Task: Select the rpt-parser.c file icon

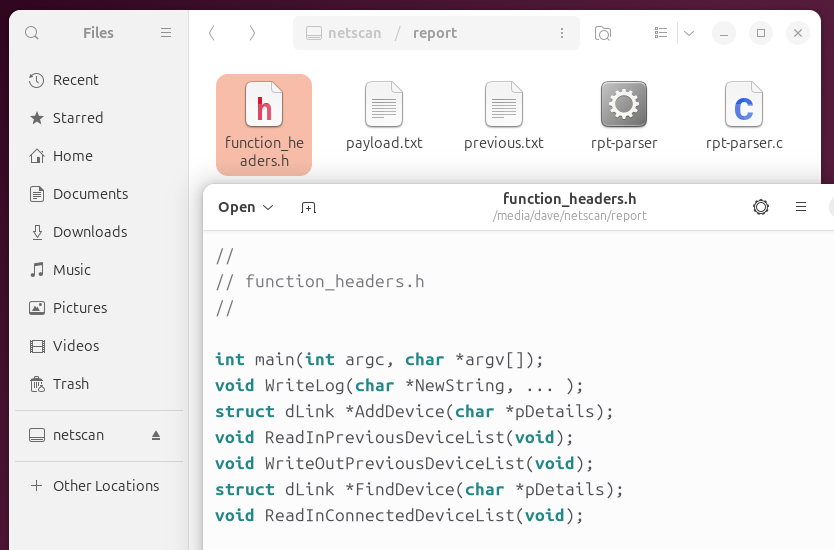Action: (x=744, y=104)
